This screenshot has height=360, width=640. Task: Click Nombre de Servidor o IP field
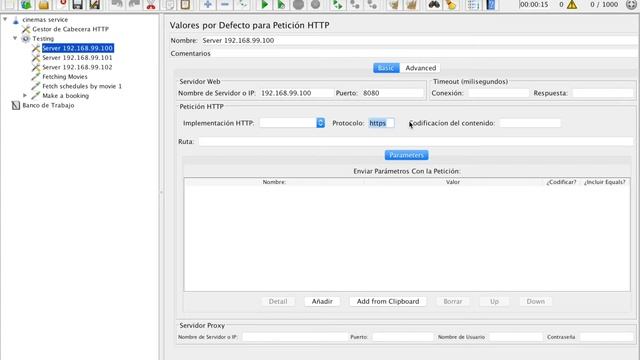click(296, 93)
